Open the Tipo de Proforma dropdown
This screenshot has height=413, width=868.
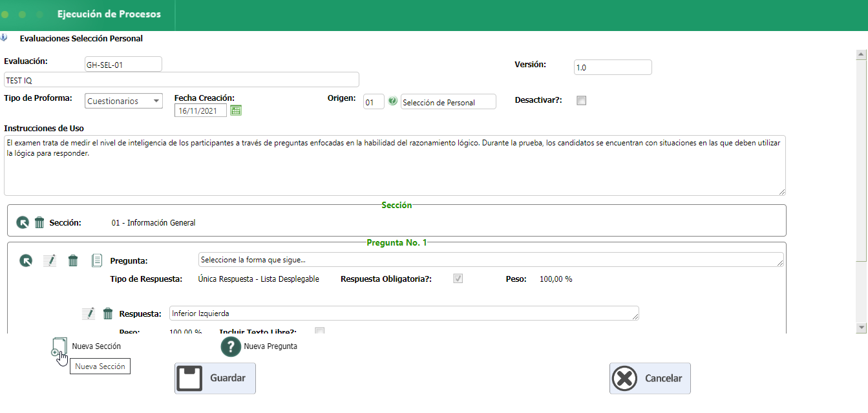pos(123,101)
